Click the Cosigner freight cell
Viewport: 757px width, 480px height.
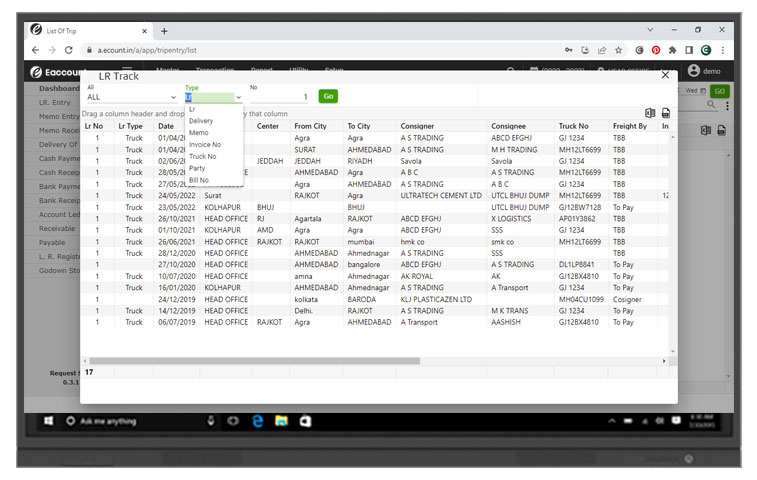click(x=627, y=299)
